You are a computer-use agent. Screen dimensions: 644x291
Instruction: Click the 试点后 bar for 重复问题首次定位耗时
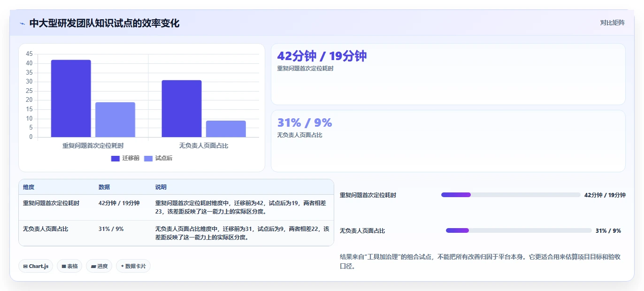click(115, 120)
